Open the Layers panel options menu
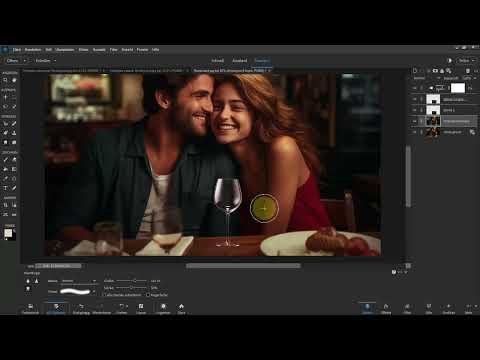This screenshot has width=480, height=360. click(475, 71)
